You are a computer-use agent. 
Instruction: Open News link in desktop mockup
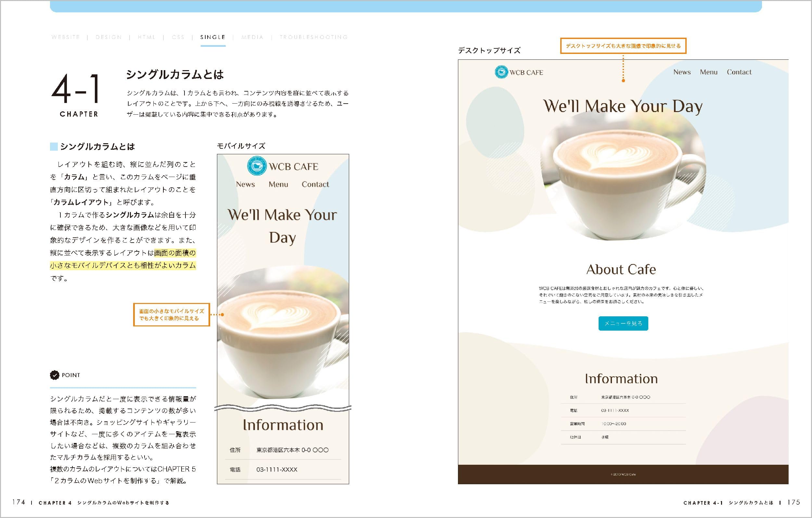(682, 72)
